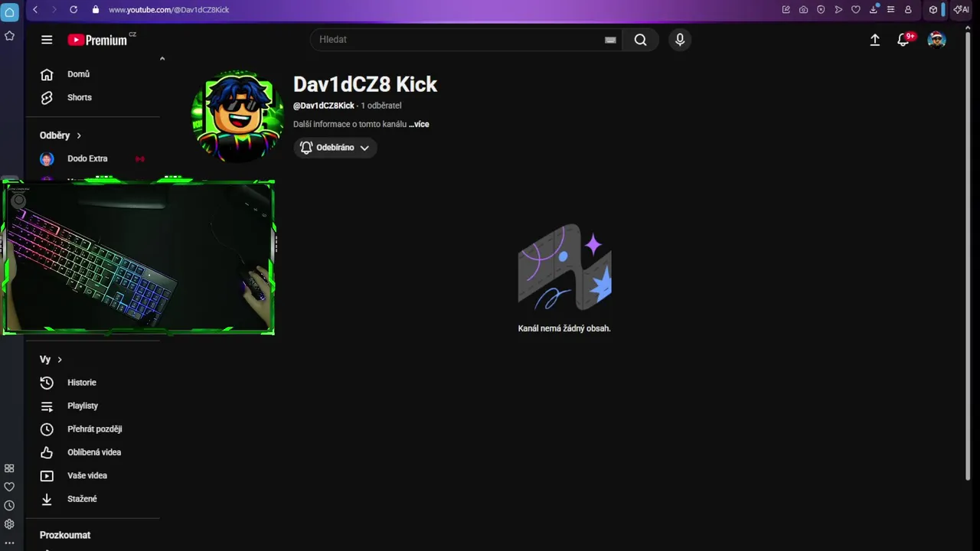Click the padlock site security icon
The image size is (980, 551).
click(x=96, y=9)
